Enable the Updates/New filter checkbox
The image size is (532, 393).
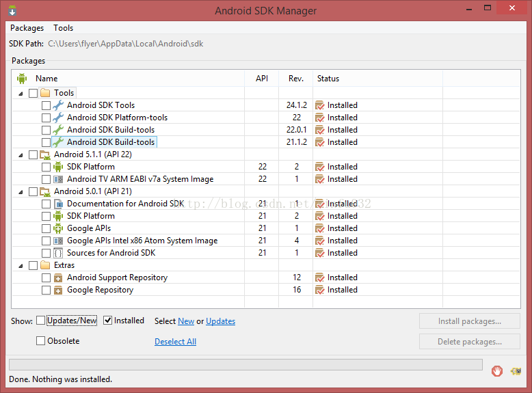pos(41,321)
